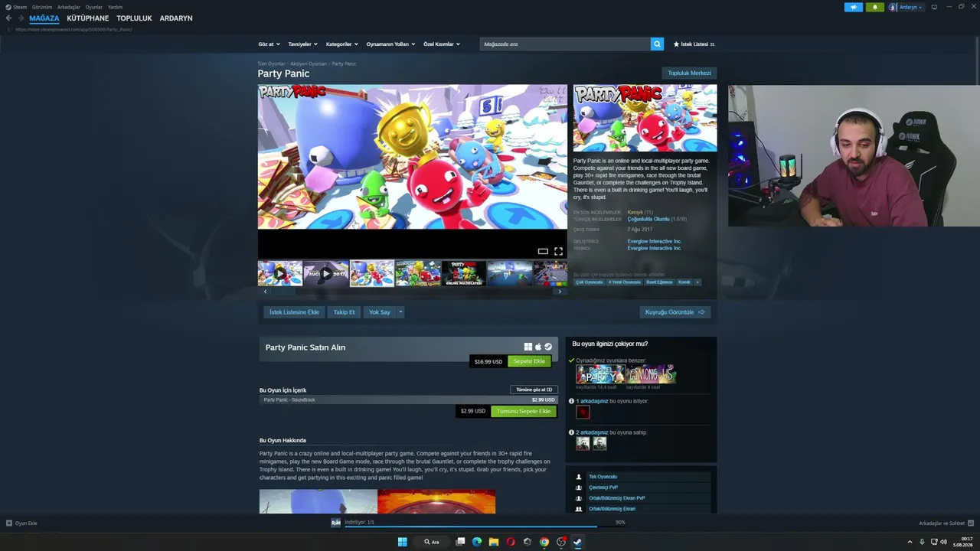Image resolution: width=980 pixels, height=551 pixels.
Task: Open avatar of friend who wants game
Action: 583,412
